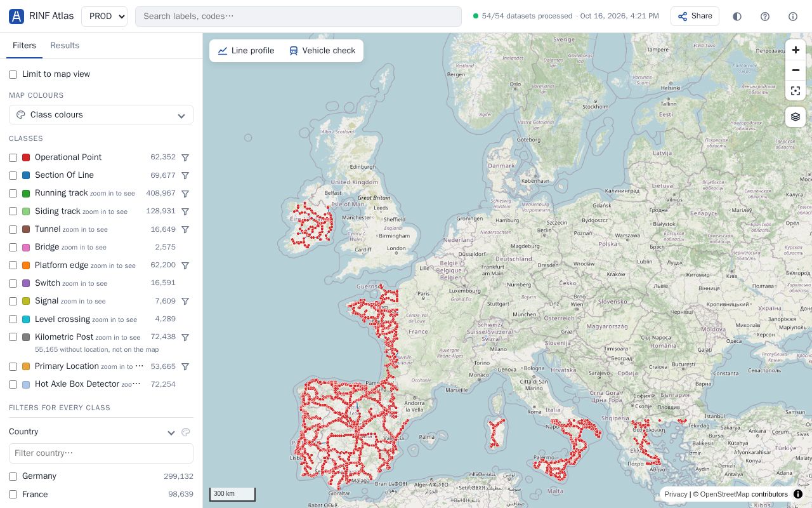Check the Bridge class checkbox
The height and width of the screenshot is (508, 812).
coord(13,247)
